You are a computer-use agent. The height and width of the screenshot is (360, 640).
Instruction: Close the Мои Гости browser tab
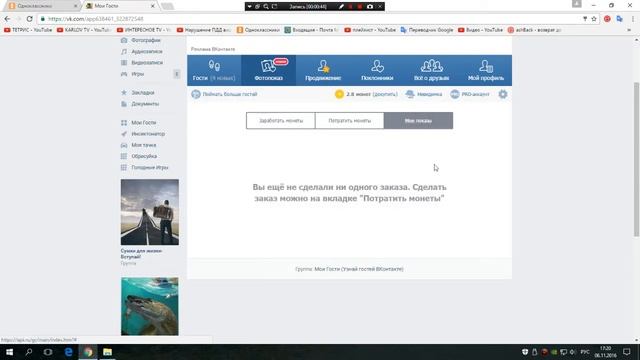152,6
